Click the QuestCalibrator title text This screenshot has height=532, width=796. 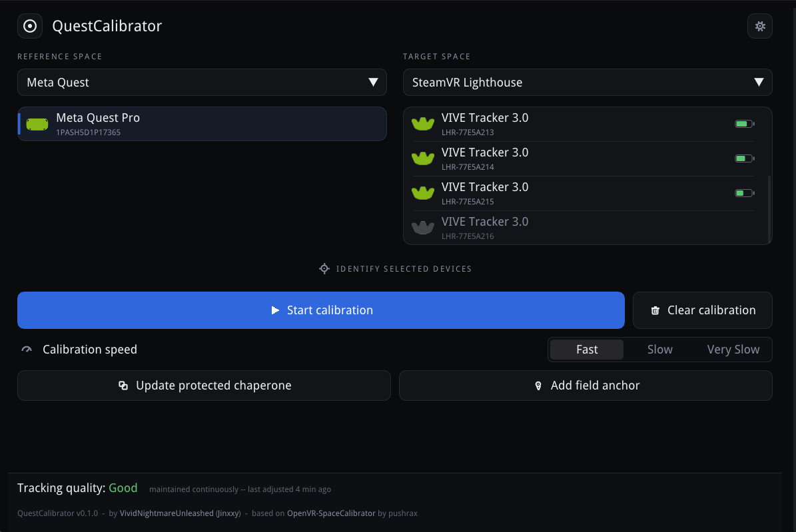[107, 26]
